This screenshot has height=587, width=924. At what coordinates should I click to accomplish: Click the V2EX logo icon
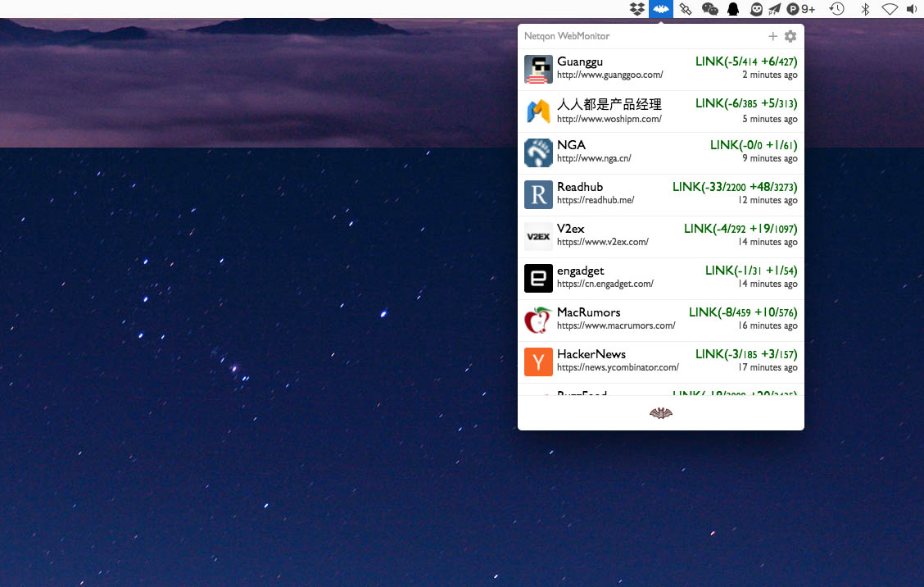point(538,237)
